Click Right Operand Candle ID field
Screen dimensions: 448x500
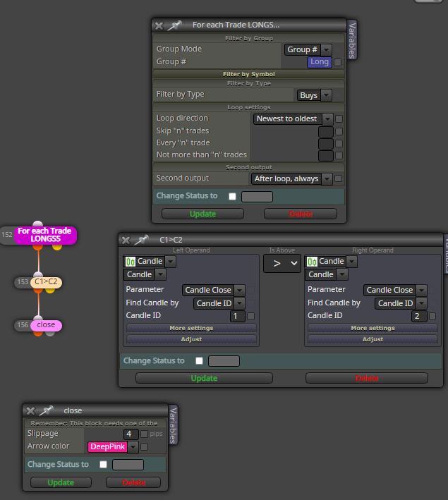[419, 317]
